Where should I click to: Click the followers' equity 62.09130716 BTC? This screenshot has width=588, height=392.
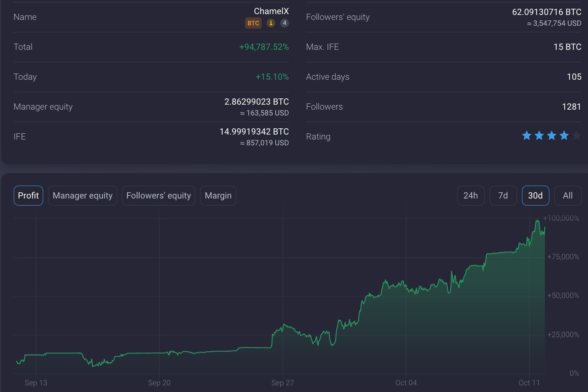pyautogui.click(x=546, y=12)
